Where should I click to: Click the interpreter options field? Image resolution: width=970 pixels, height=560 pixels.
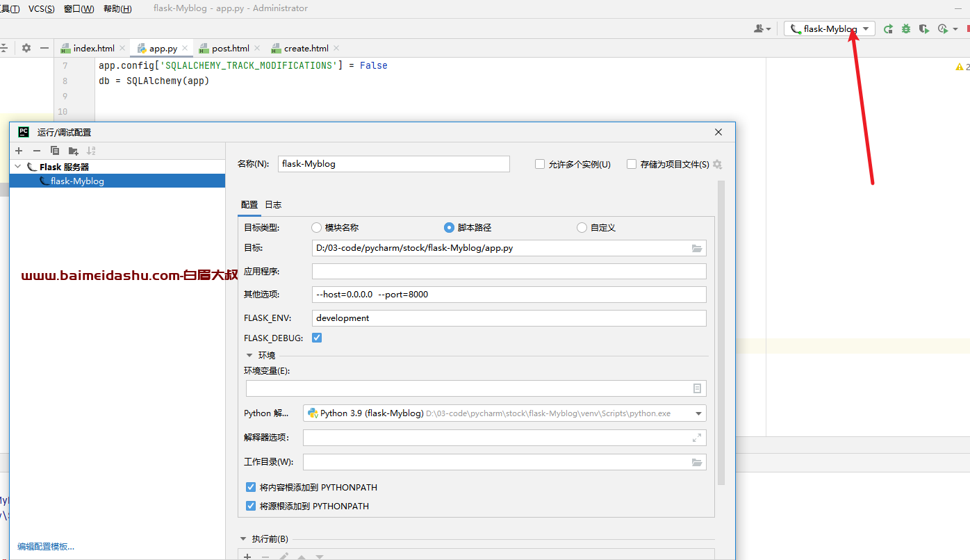[504, 438]
